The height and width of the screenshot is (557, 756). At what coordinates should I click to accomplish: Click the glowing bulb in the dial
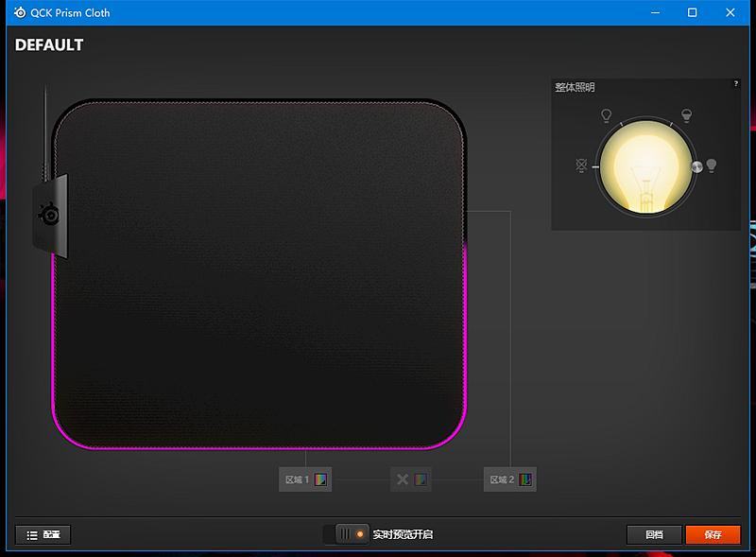click(x=645, y=167)
